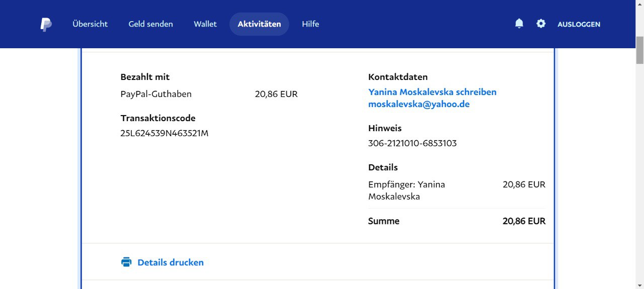This screenshot has height=289, width=644.
Task: Click the bold Summe total amount
Action: (x=524, y=221)
